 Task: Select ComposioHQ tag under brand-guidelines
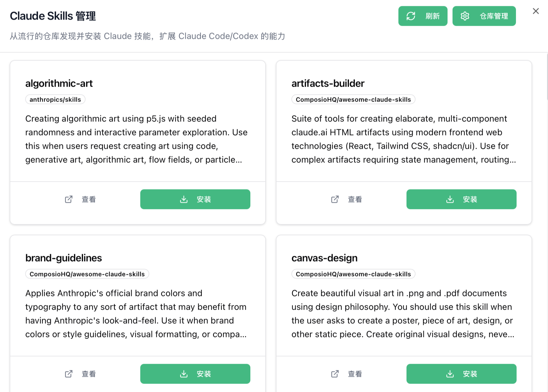pyautogui.click(x=87, y=274)
